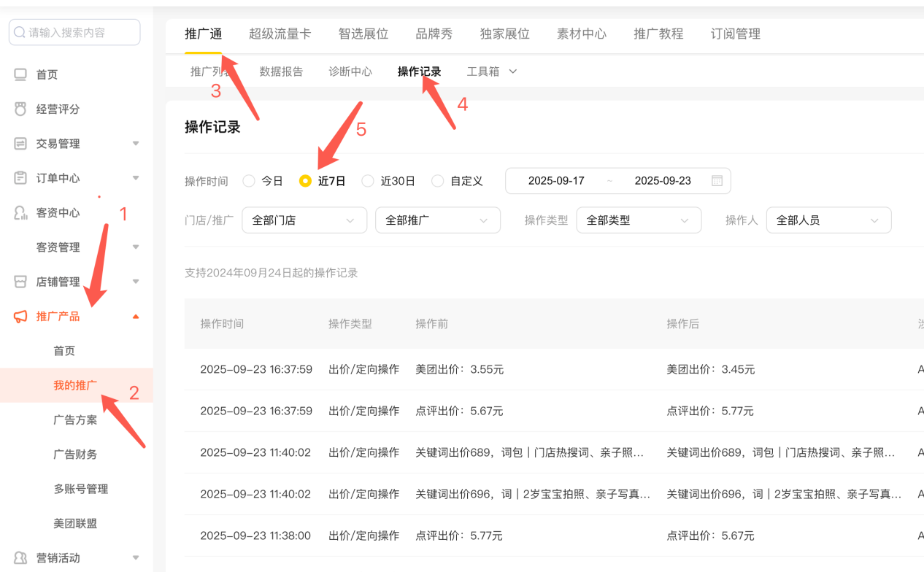Screen dimensions: 924x572
Task: Select the 今日 radio button
Action: (249, 181)
